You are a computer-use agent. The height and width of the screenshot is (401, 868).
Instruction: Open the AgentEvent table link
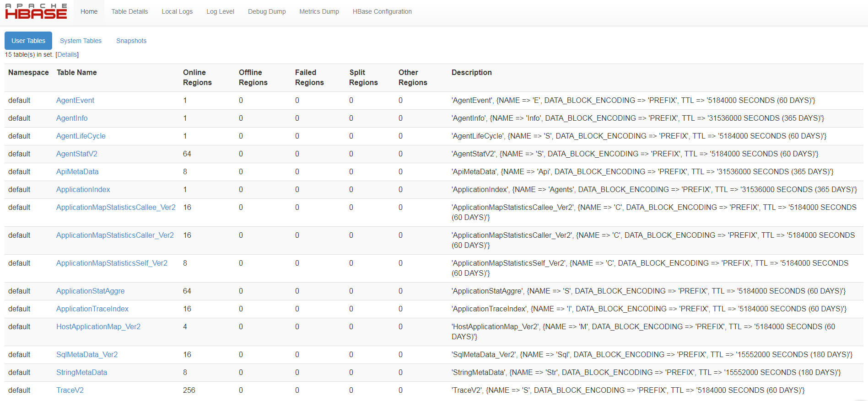pyautogui.click(x=75, y=100)
